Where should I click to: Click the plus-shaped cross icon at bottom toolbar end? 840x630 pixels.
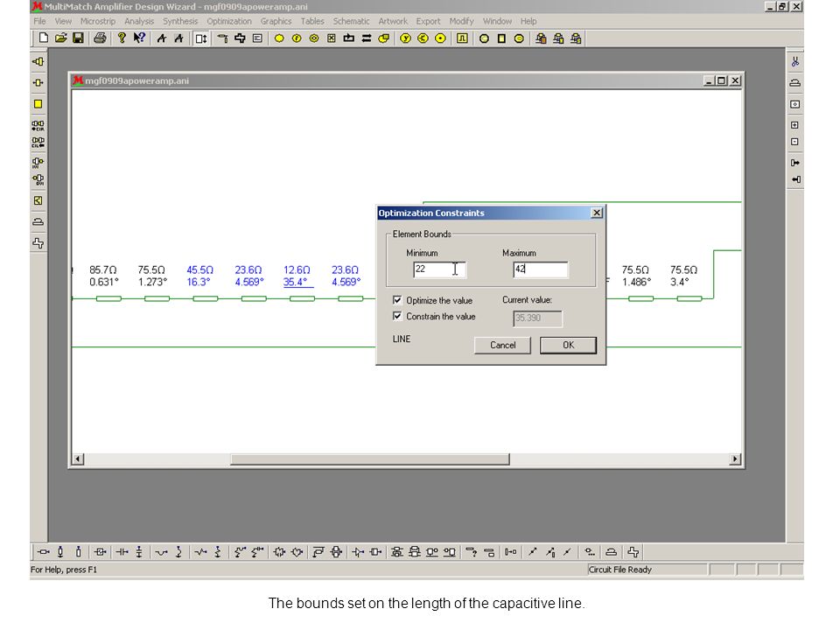tap(633, 552)
